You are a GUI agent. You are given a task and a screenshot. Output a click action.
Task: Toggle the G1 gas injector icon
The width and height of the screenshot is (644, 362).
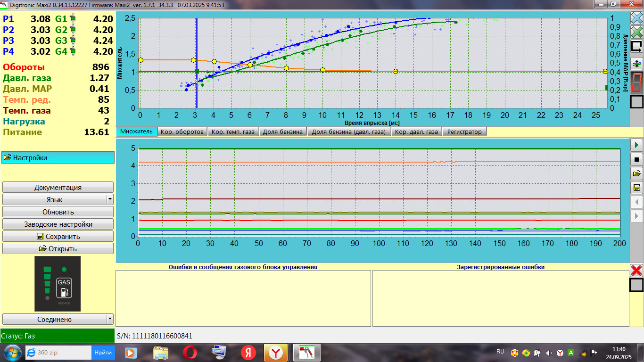pos(73,19)
